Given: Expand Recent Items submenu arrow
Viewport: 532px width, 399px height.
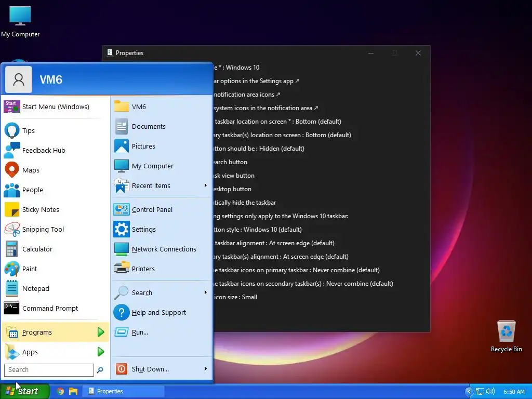Looking at the screenshot, I should (205, 185).
